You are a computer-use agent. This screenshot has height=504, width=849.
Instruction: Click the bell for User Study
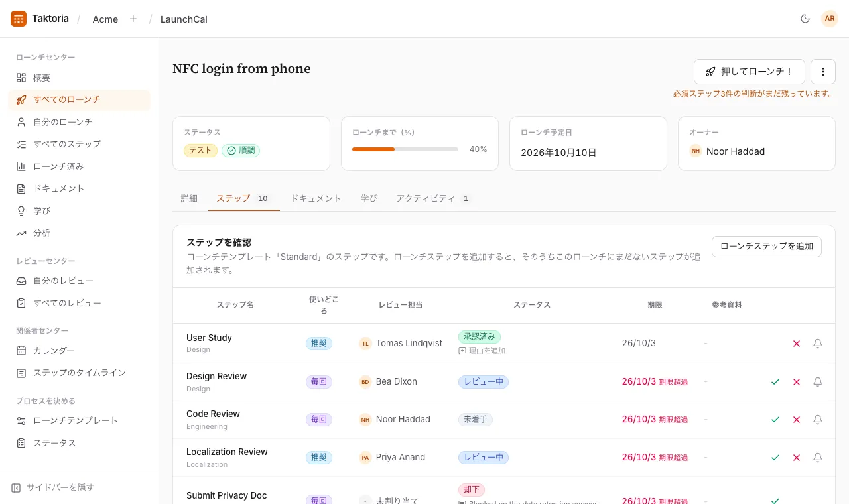[818, 344]
